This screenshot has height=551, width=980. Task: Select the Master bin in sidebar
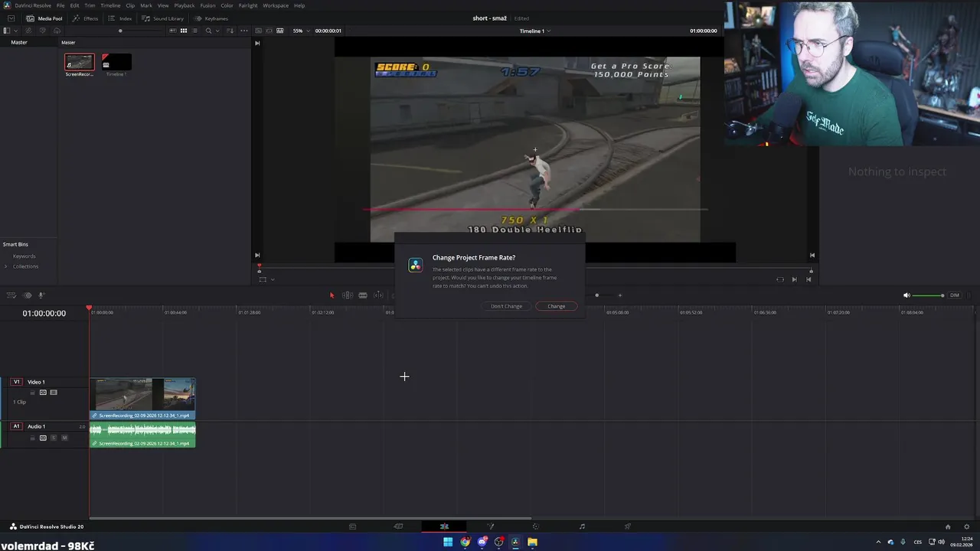(19, 42)
